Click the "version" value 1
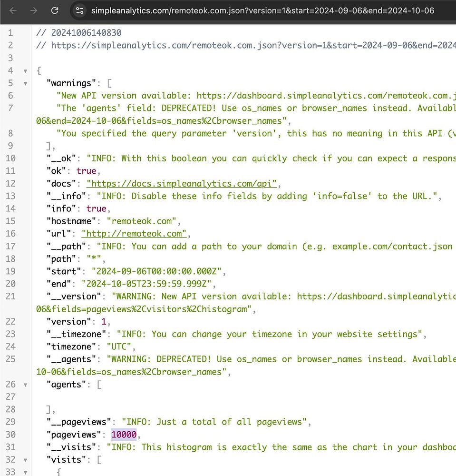This screenshot has height=476, width=456. pos(104,322)
